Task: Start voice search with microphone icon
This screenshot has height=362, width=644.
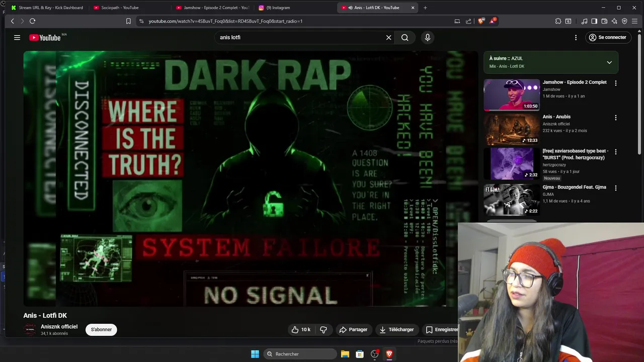Action: click(x=428, y=37)
